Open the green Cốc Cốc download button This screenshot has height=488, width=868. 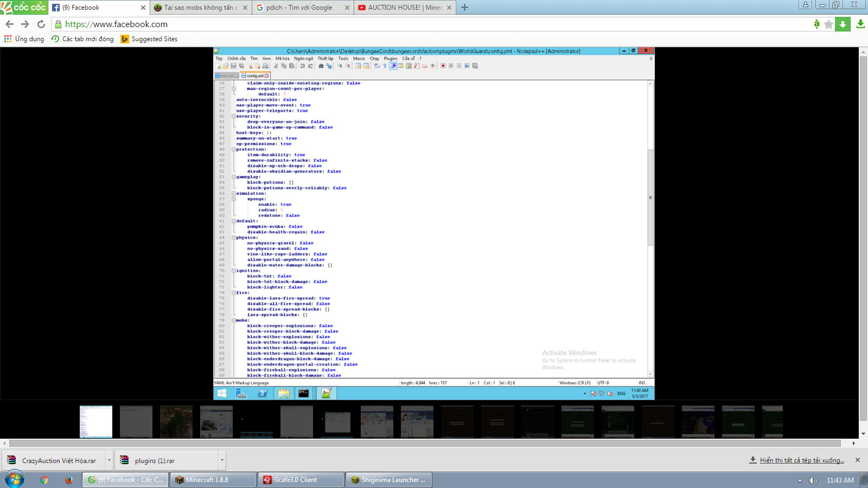coord(843,24)
